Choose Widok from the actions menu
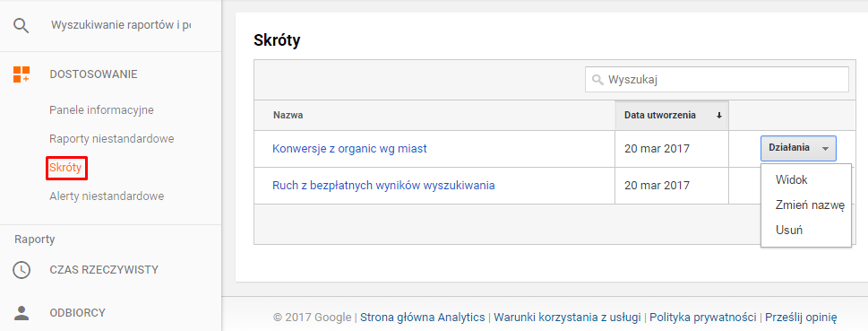The width and height of the screenshot is (868, 331). (792, 180)
